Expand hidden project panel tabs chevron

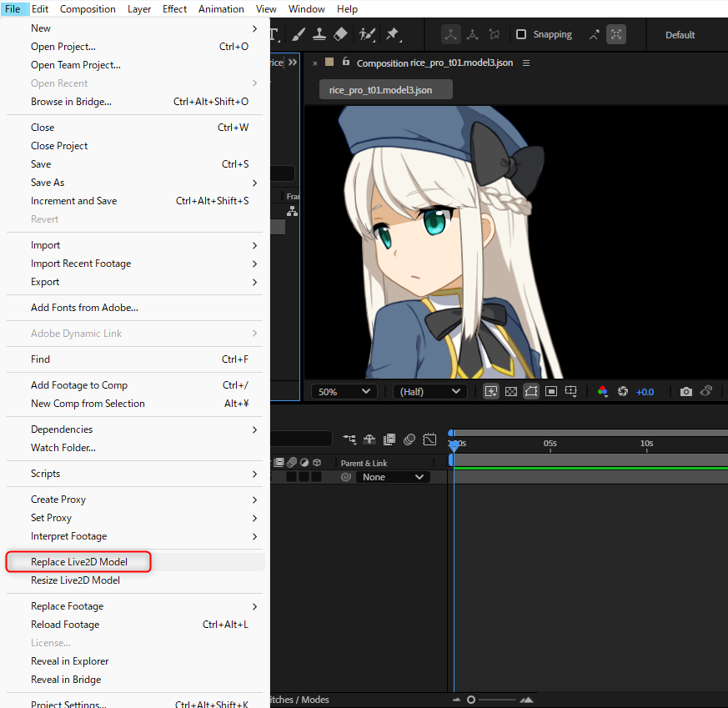click(x=293, y=63)
